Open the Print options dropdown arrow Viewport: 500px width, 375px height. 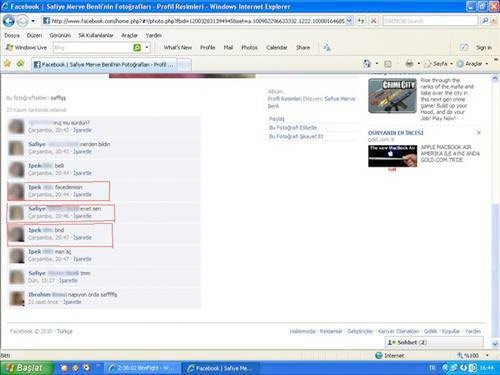pyautogui.click(x=419, y=63)
